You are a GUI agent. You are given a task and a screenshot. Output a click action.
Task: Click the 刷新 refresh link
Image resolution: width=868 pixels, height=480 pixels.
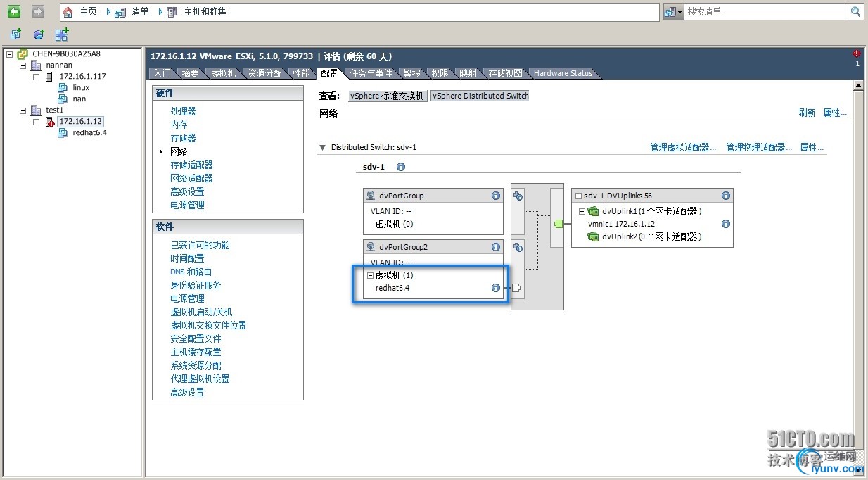click(807, 113)
